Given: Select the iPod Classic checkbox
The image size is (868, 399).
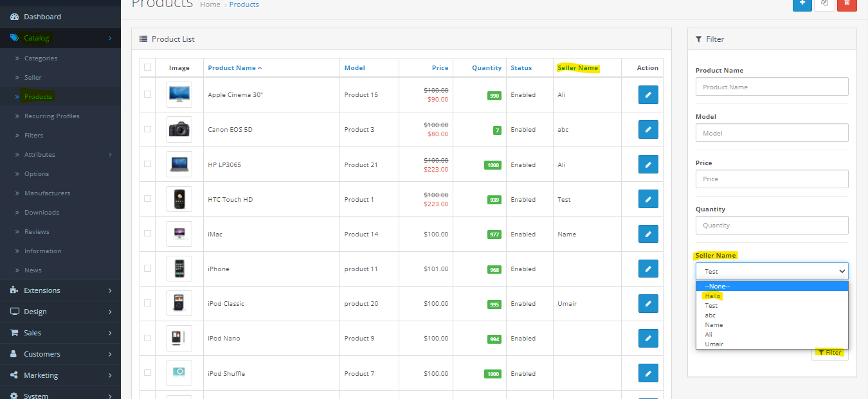Looking at the screenshot, I should point(148,303).
